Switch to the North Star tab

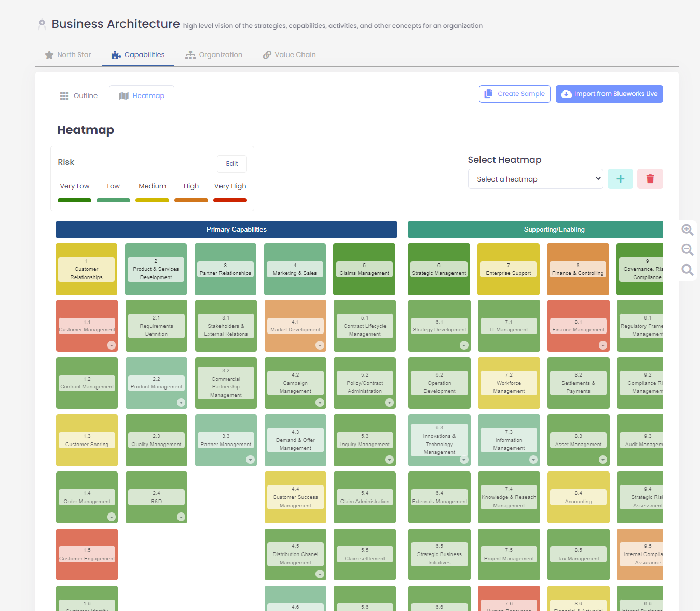[68, 55]
